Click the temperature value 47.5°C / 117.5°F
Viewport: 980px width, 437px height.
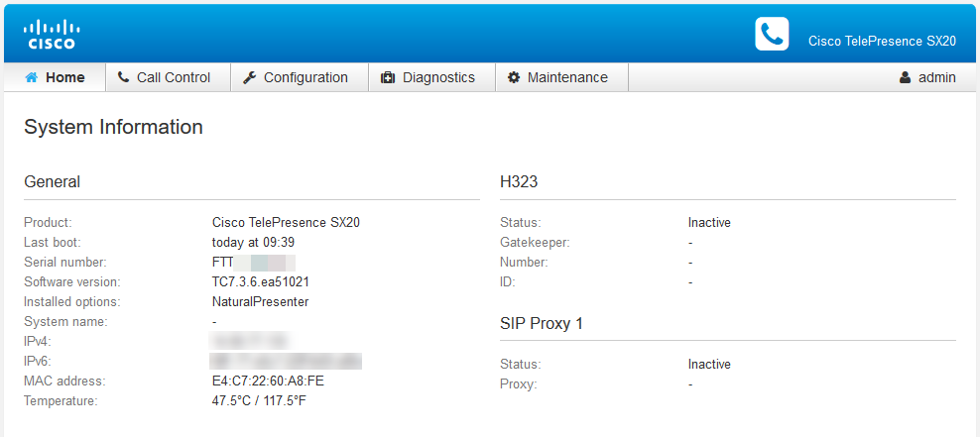point(259,400)
